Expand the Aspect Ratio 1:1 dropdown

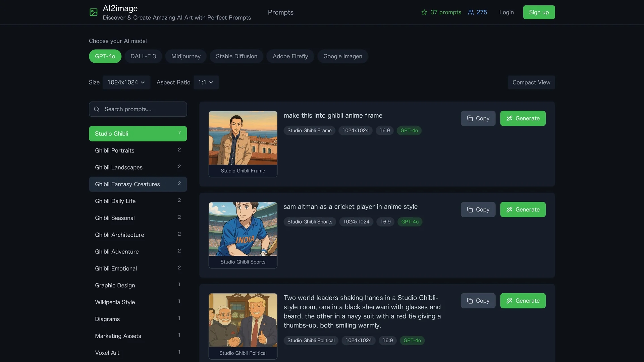206,82
